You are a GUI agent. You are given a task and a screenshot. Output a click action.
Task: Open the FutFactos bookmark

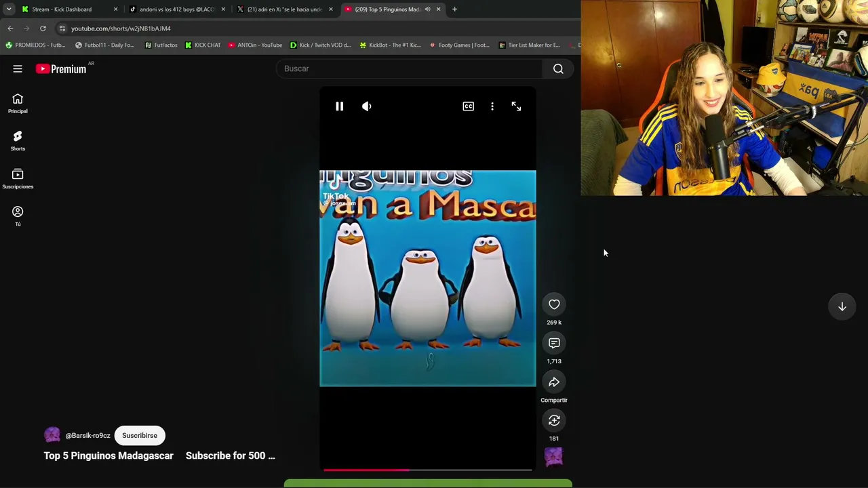pyautogui.click(x=161, y=45)
